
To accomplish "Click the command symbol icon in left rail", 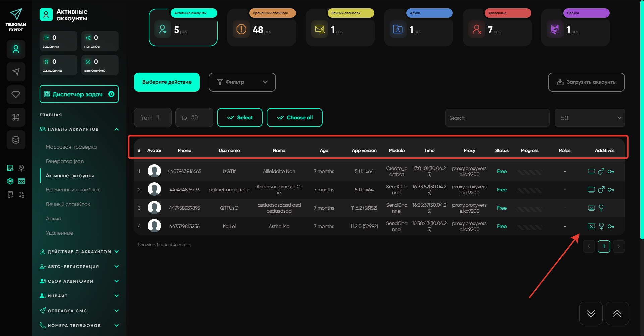I will (16, 117).
